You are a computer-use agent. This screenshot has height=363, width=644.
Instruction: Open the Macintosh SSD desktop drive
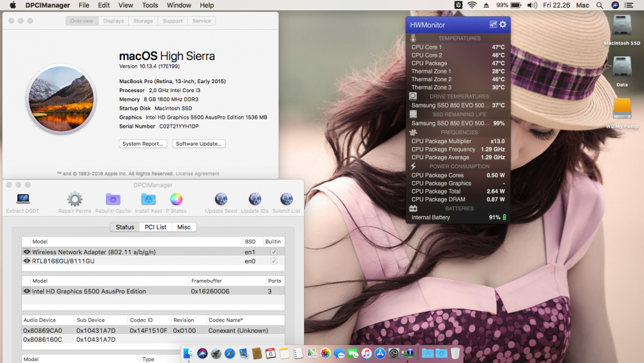(x=622, y=26)
